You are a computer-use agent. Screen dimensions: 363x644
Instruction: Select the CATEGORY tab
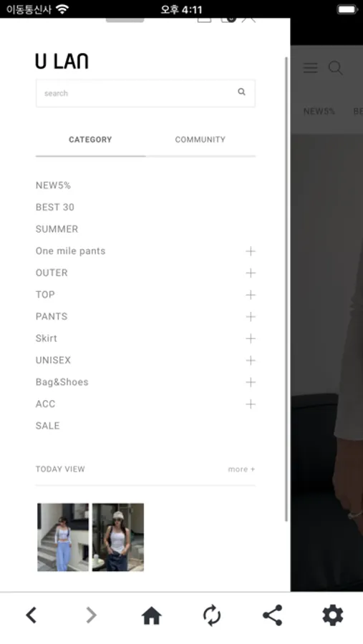pos(90,140)
